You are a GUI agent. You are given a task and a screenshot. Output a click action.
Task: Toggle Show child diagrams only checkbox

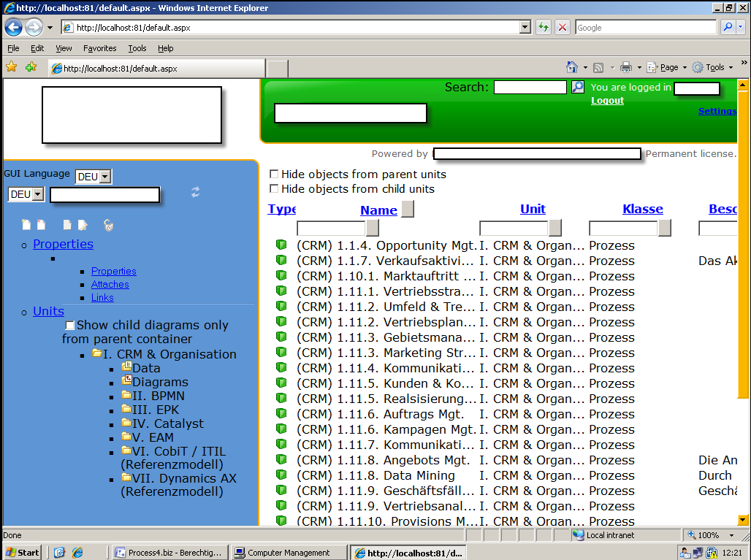(70, 326)
